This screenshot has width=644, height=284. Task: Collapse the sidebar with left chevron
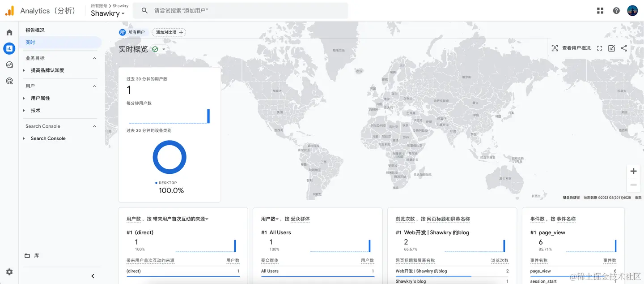coord(93,276)
